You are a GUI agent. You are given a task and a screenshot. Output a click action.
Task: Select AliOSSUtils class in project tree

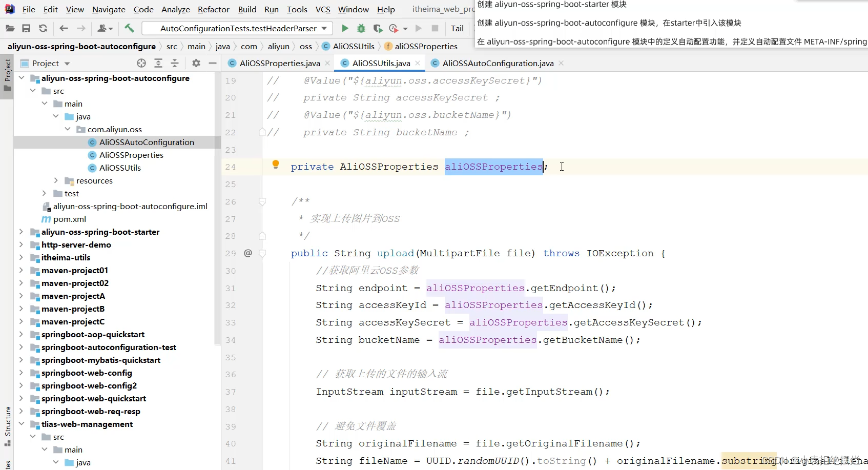pos(120,168)
